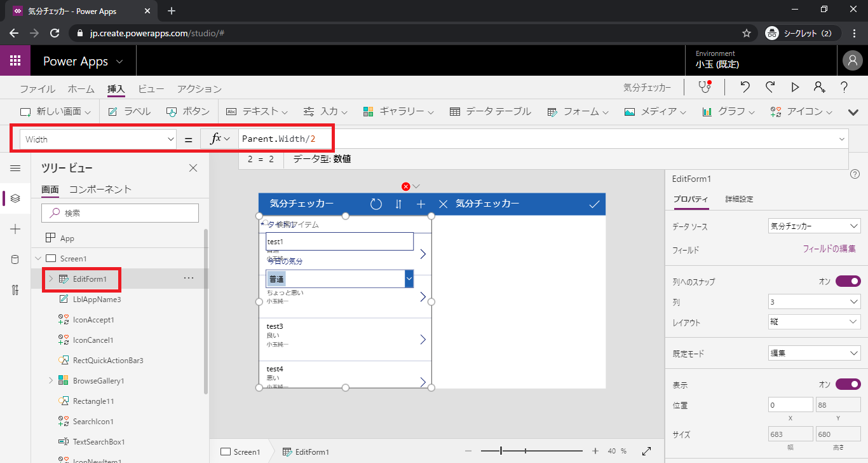Viewport: 868px width, 463px height.
Task: Click the red error indicator above the form
Action: click(406, 186)
